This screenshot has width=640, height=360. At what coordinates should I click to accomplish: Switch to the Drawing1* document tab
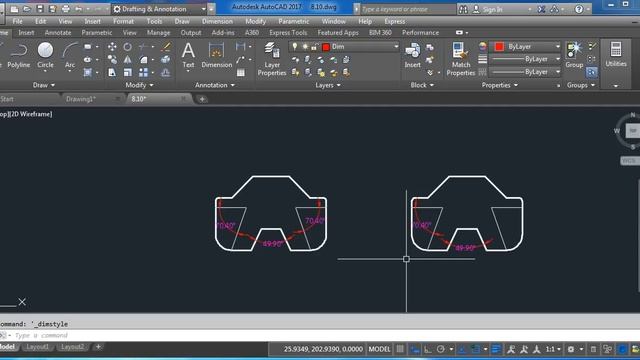[x=81, y=99]
